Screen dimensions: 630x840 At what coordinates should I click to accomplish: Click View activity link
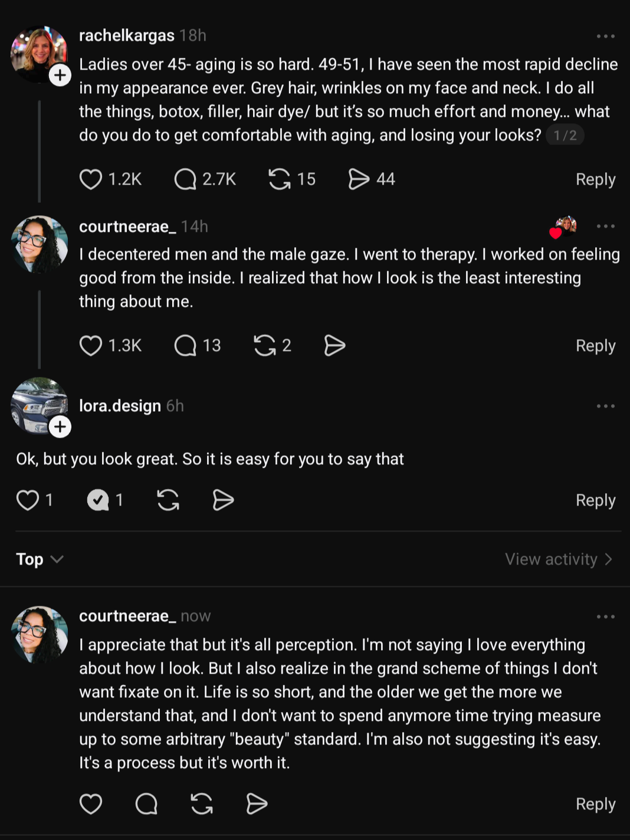558,559
